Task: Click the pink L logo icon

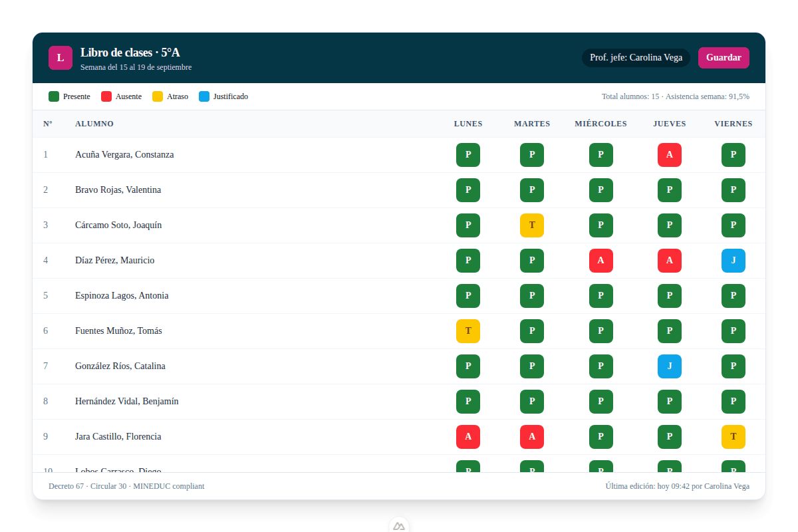Action: click(x=61, y=58)
